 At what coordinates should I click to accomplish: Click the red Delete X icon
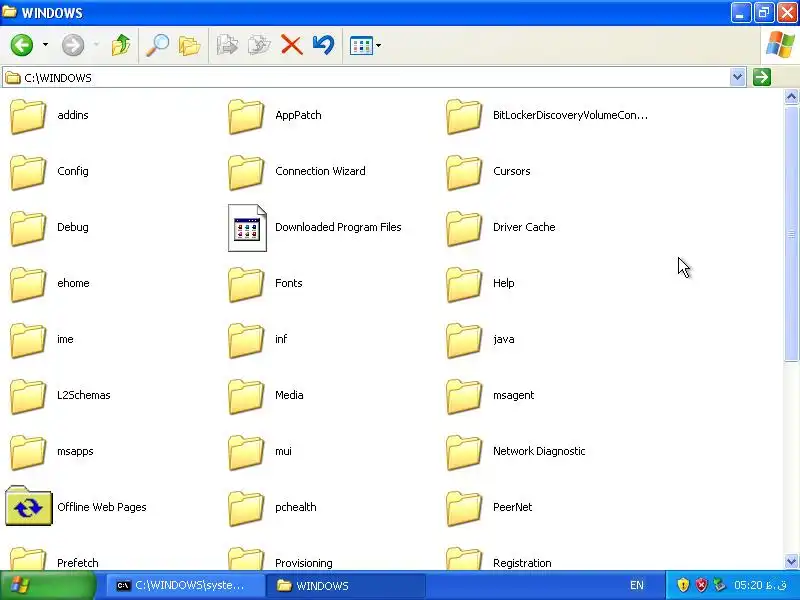[292, 45]
